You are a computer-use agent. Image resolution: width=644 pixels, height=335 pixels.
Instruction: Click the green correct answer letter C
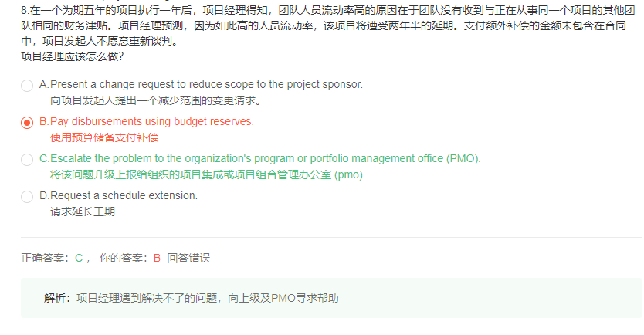point(79,258)
